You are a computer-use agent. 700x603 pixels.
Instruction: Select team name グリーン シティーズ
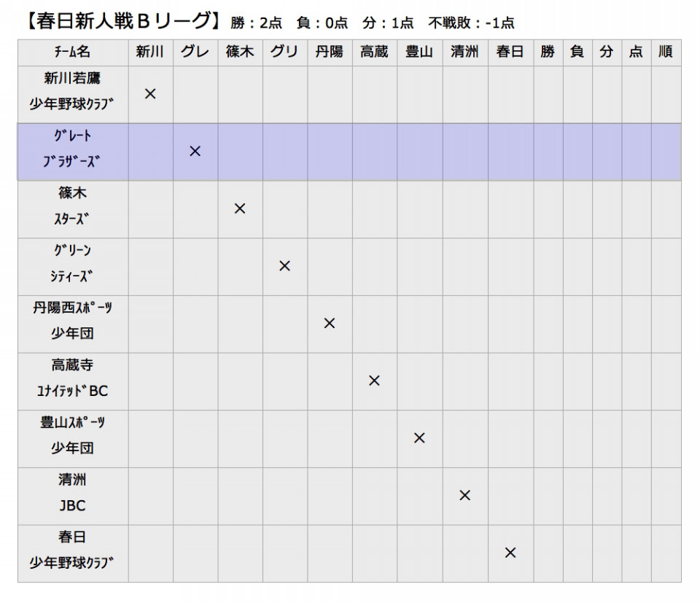click(72, 263)
